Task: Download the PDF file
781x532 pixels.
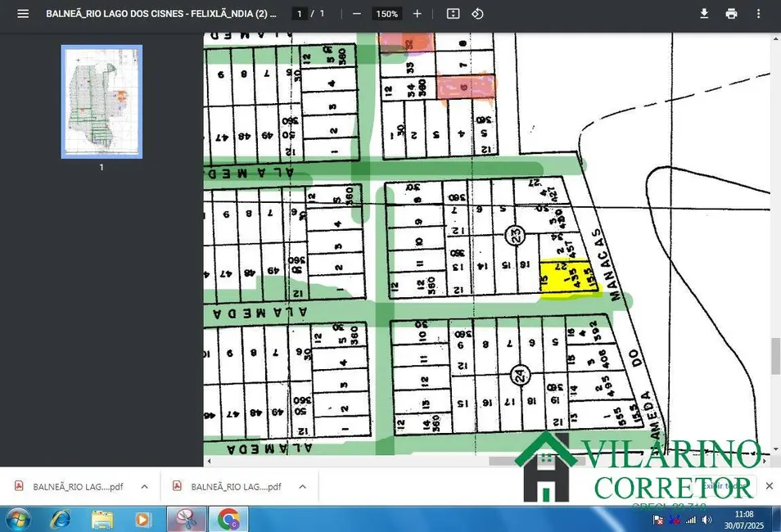Action: coord(704,14)
